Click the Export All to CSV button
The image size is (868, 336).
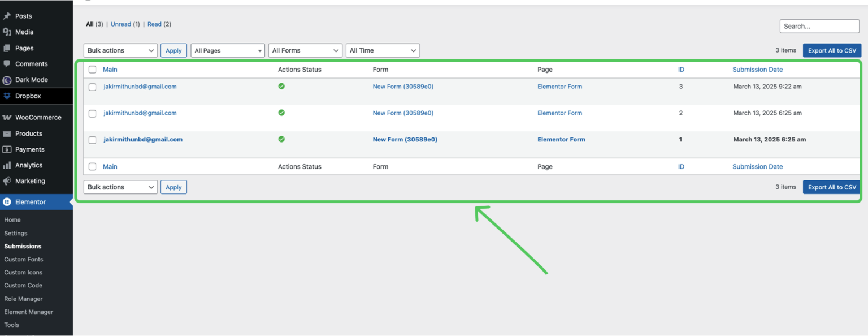(832, 50)
